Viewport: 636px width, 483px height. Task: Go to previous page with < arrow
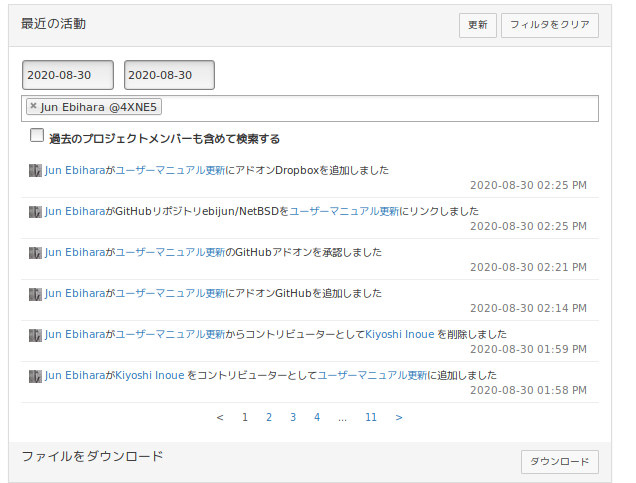click(x=220, y=417)
